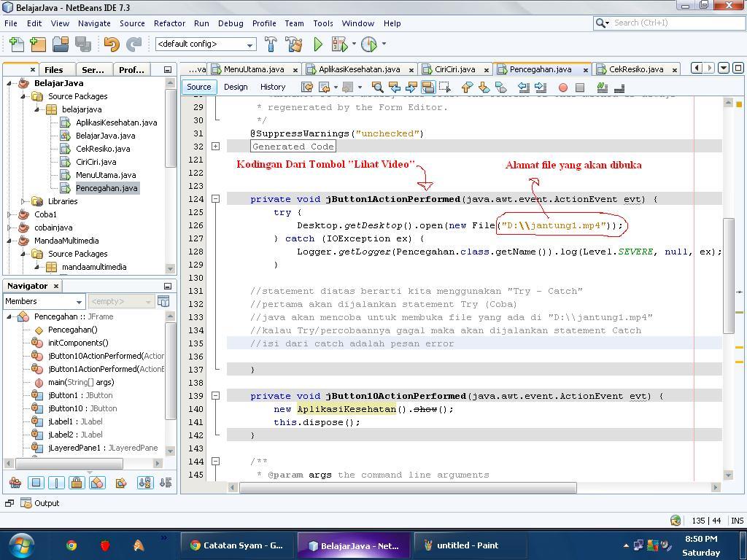Screen dimensions: 747x560
Task: Click the Clean and Build broom icon
Action: click(x=294, y=44)
